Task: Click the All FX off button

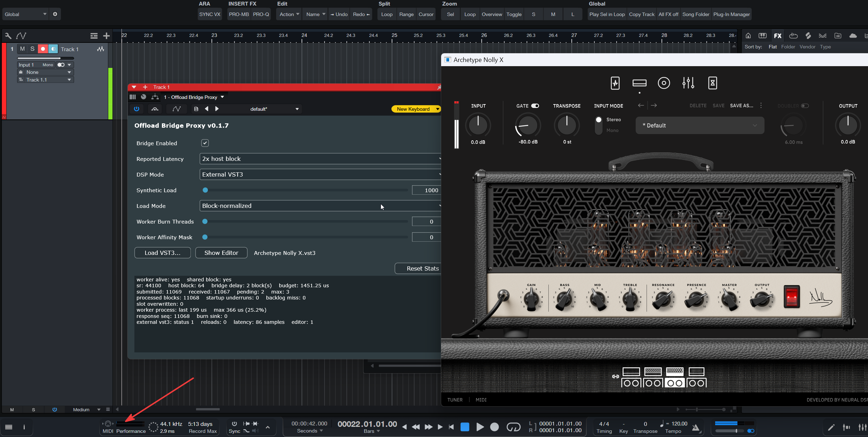Action: 668,14
